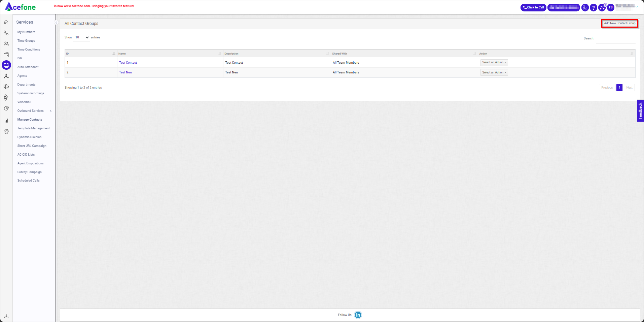Screen dimensions: 644x322
Task: Open Auto-Attendant menu item
Action: tap(28, 67)
